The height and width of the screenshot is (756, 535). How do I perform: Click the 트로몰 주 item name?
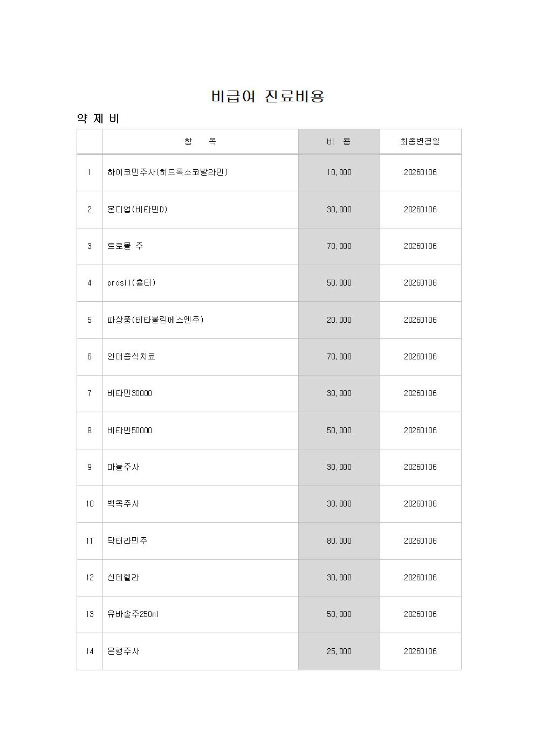(125, 246)
